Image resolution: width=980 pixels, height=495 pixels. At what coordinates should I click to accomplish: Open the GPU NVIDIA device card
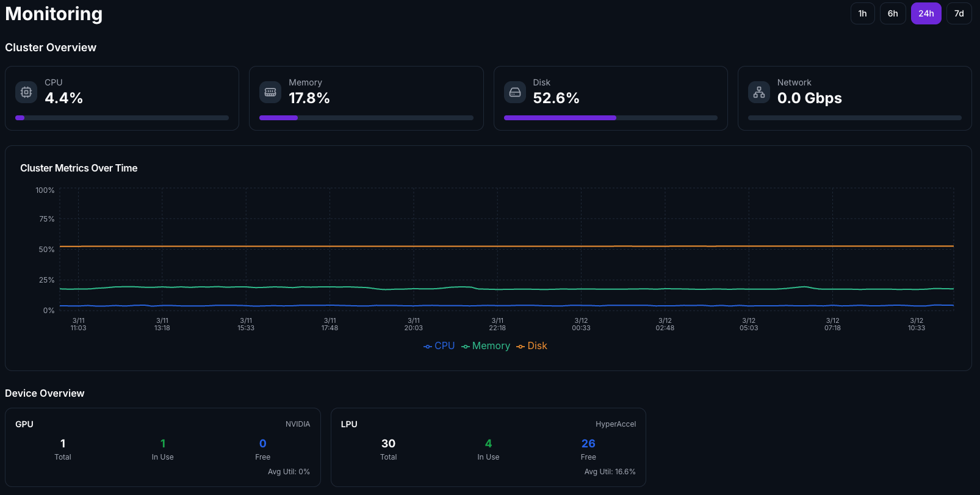coord(162,447)
